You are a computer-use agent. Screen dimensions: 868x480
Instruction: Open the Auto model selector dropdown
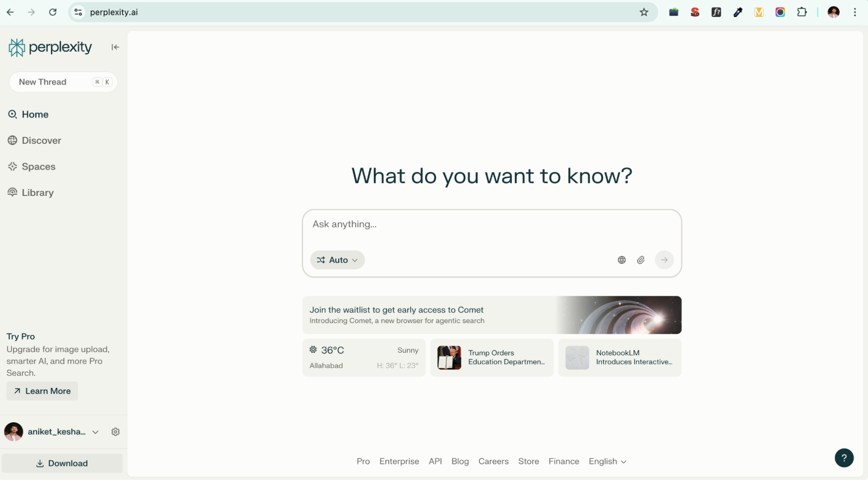pos(337,260)
